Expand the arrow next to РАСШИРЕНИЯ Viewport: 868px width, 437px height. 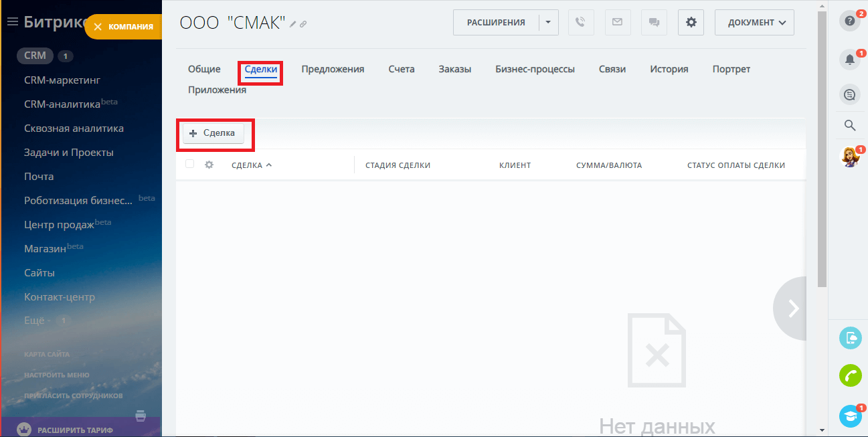(x=548, y=22)
